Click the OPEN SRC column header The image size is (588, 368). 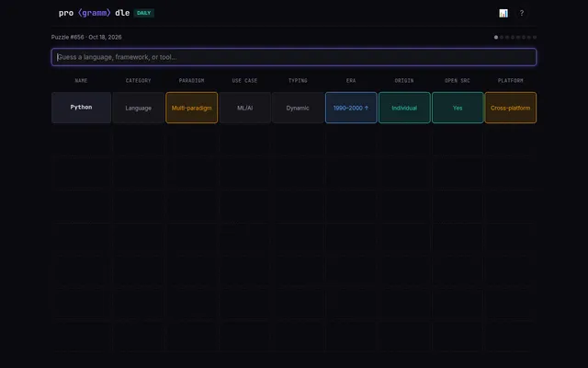click(458, 80)
